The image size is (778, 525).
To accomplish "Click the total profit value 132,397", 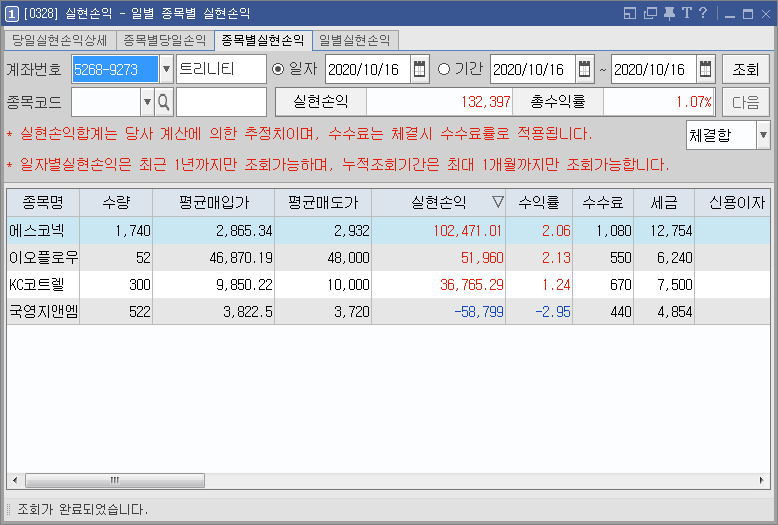I will click(486, 102).
